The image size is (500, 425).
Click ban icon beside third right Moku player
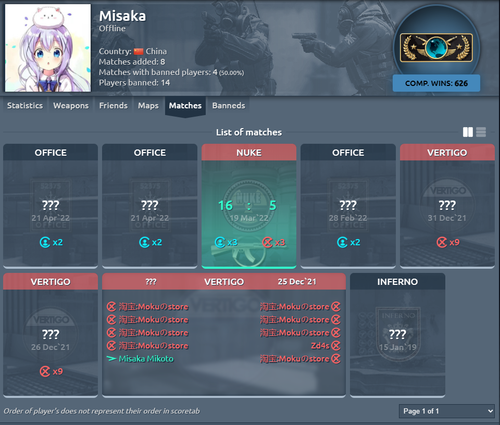336,332
